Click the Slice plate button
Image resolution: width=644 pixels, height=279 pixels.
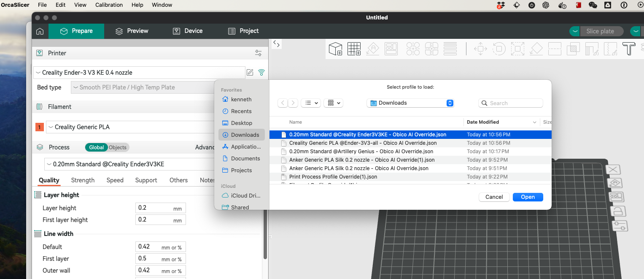tap(602, 31)
